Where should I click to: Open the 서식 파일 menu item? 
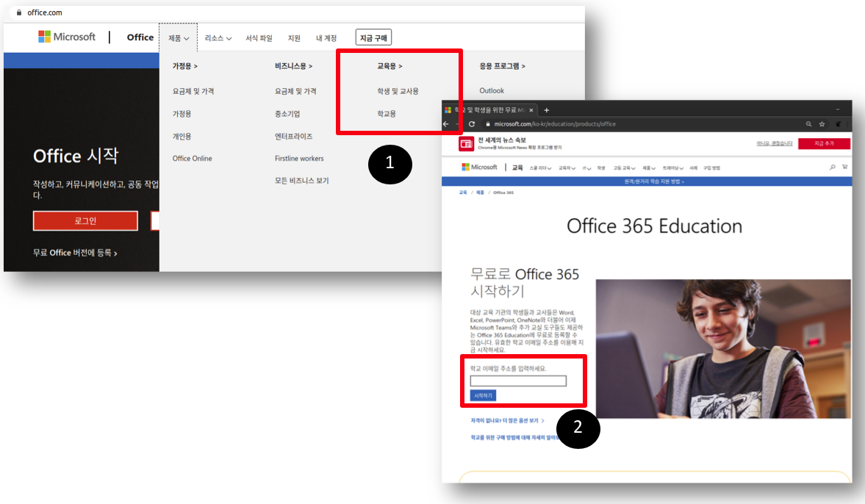(259, 38)
